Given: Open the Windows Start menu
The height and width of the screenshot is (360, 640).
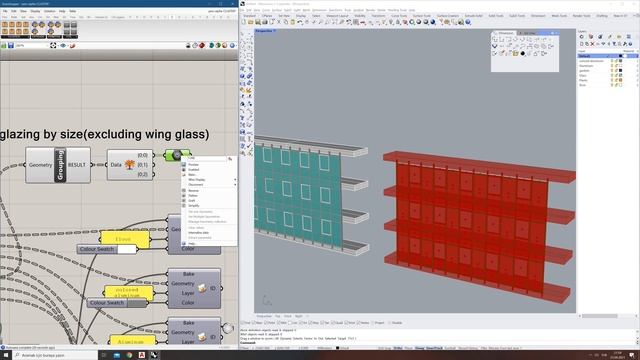Looking at the screenshot, I should [6, 355].
